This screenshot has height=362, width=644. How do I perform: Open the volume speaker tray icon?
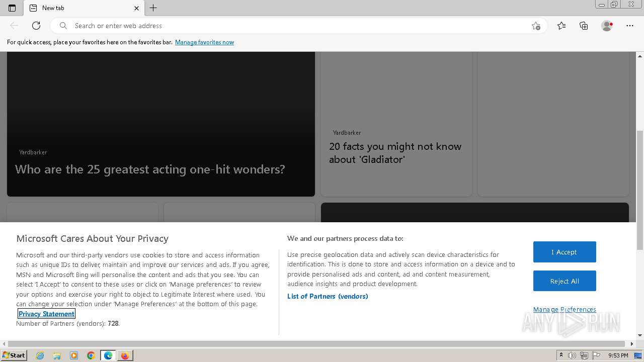tap(572, 355)
